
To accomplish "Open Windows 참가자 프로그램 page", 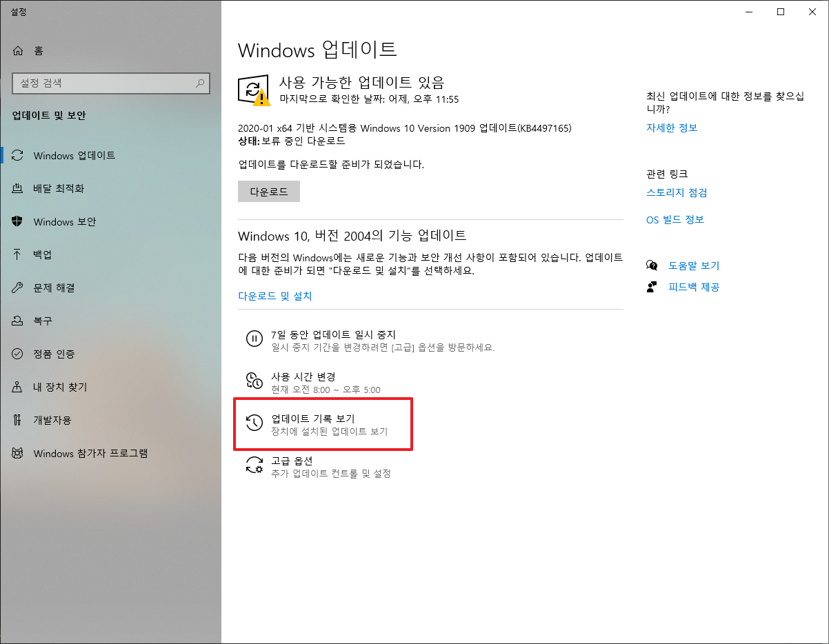I will coord(110,454).
